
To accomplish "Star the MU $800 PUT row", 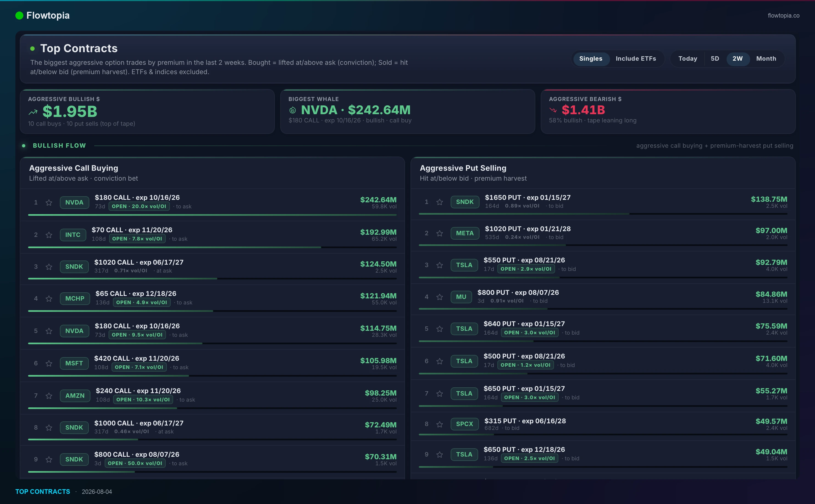I will [440, 297].
